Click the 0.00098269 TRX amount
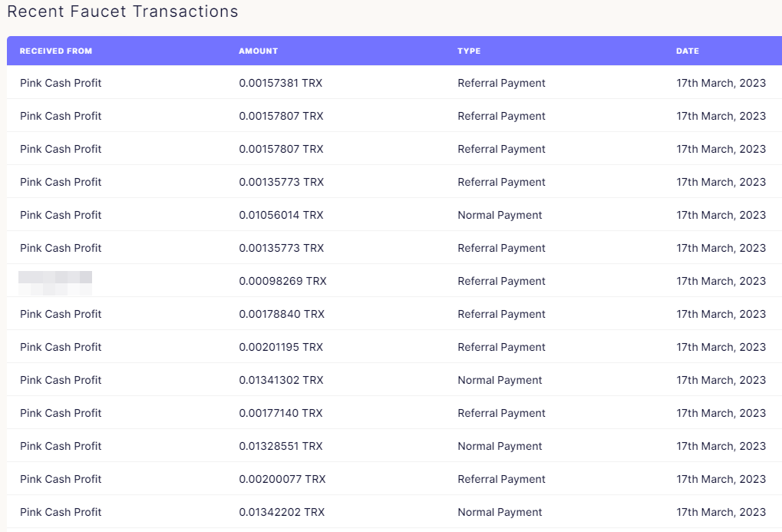Viewport: 782px width, 532px height. (282, 281)
